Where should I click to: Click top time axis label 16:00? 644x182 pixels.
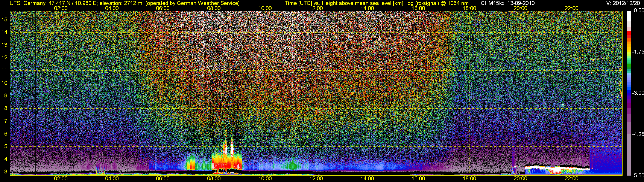[x=418, y=8]
